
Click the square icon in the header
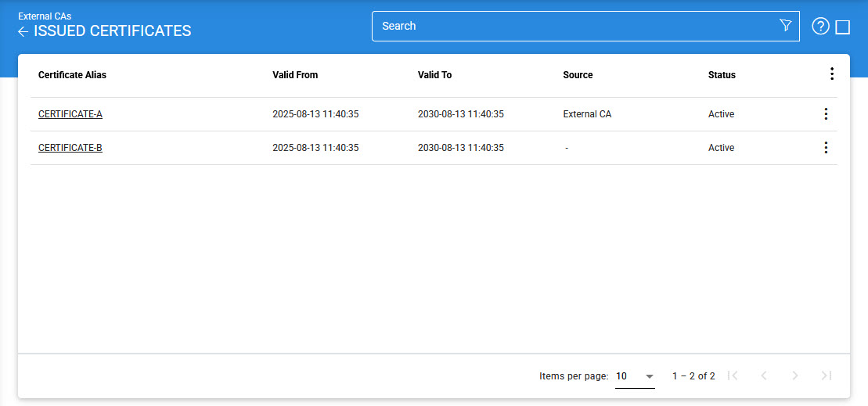click(843, 27)
